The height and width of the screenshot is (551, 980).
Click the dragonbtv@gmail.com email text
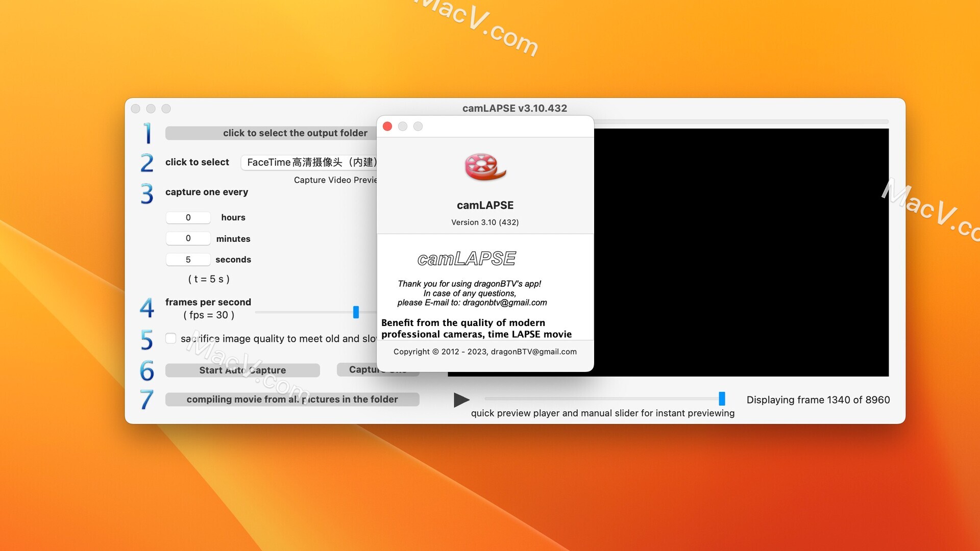[505, 303]
